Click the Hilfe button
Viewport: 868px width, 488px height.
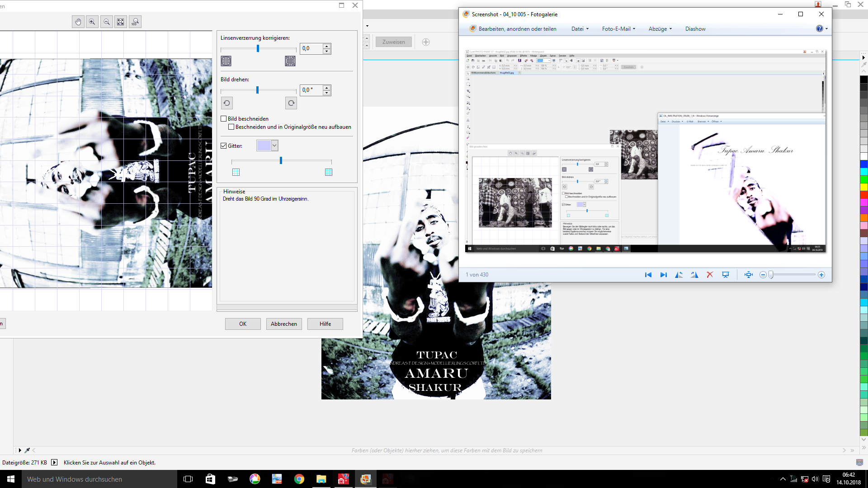[x=325, y=324]
